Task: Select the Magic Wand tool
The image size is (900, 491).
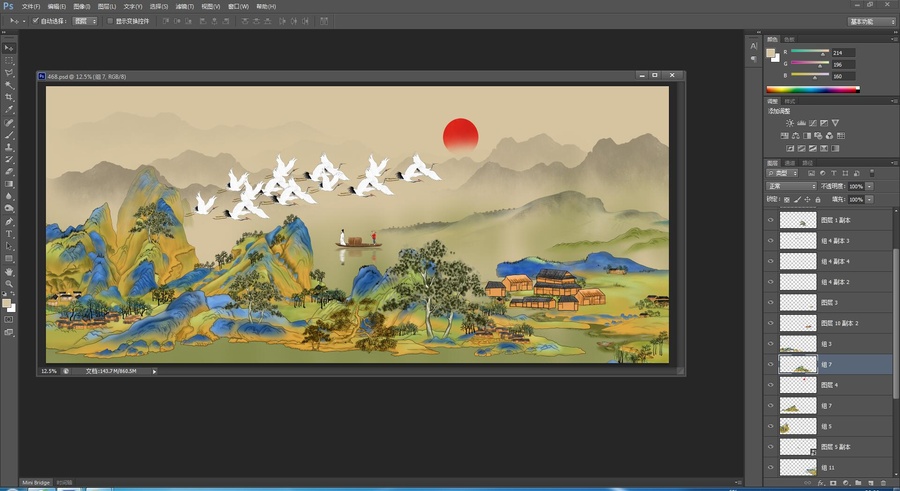Action: 9,85
